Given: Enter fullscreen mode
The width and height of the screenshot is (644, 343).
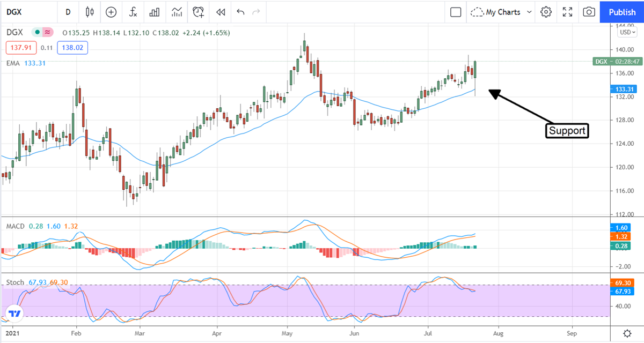Looking at the screenshot, I should 567,12.
